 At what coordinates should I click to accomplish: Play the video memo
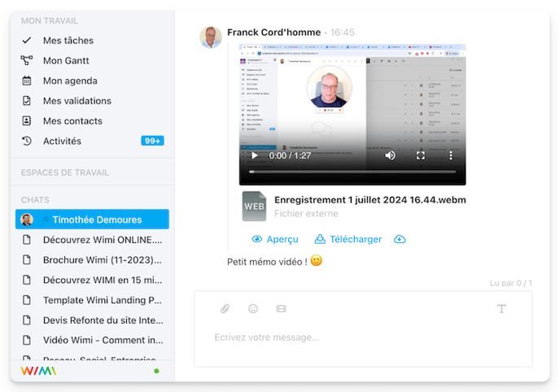point(254,155)
